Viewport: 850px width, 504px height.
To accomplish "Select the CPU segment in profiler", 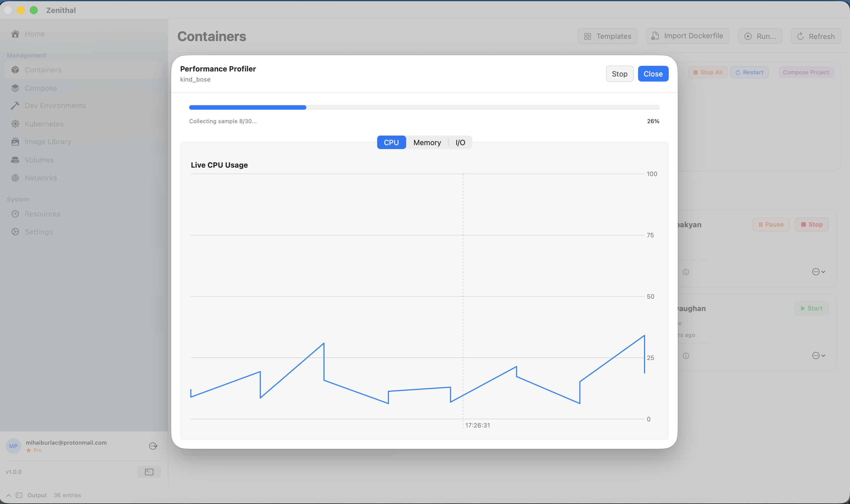I will [391, 143].
